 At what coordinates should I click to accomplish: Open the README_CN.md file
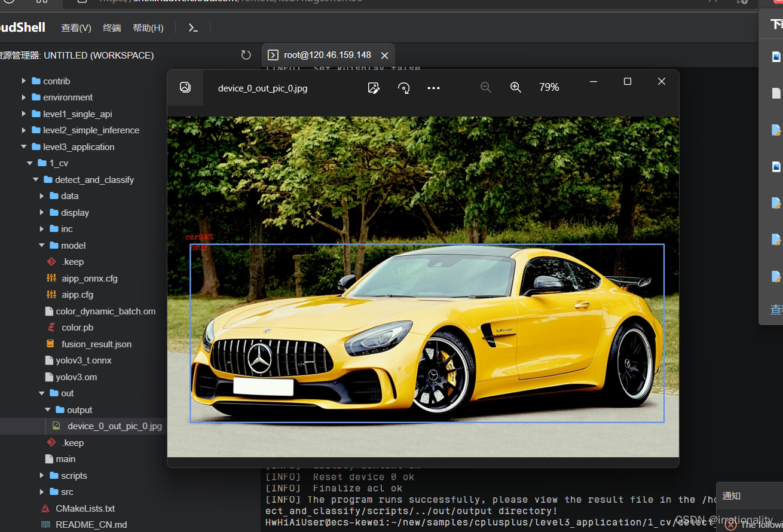(91, 524)
